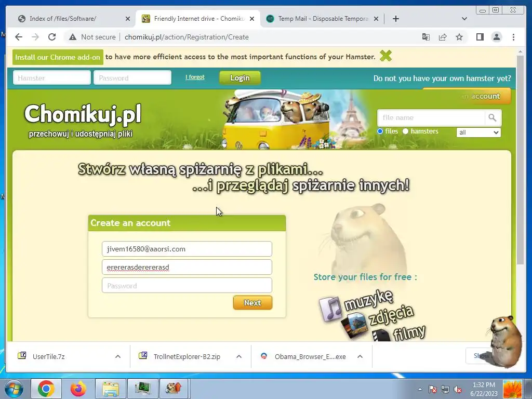The width and height of the screenshot is (532, 399).
Task: Select the files search radio button
Action: [380, 131]
